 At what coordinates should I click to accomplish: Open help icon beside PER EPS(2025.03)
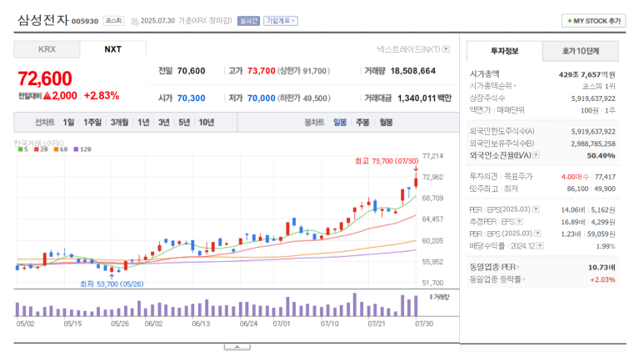coord(536,209)
